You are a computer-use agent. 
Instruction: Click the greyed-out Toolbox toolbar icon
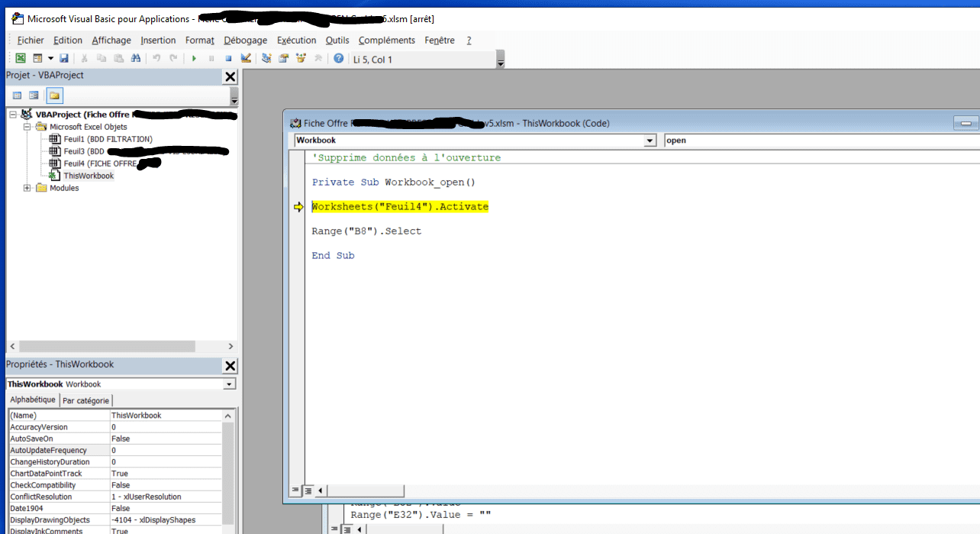pos(318,58)
